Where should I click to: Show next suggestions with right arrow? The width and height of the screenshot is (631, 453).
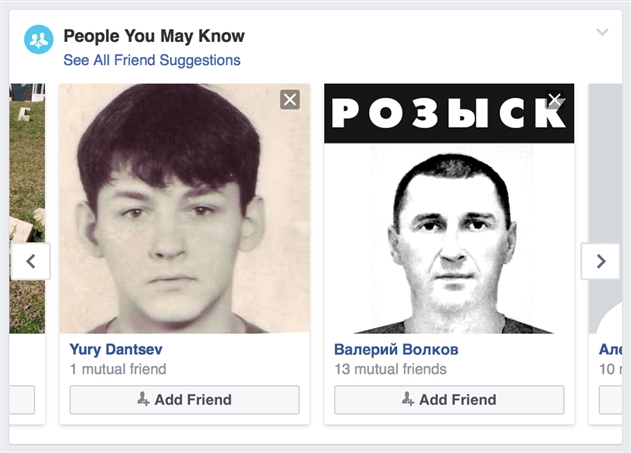pos(600,262)
